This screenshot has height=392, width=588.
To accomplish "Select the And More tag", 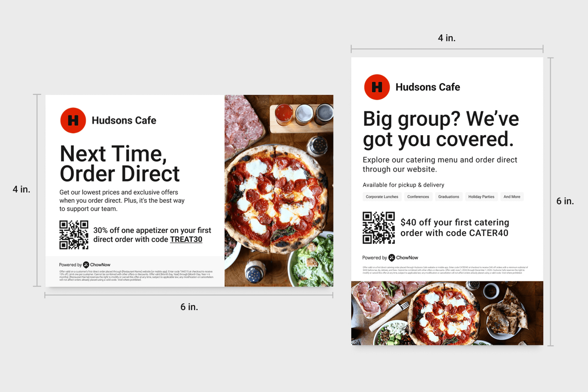I will coord(512,197).
